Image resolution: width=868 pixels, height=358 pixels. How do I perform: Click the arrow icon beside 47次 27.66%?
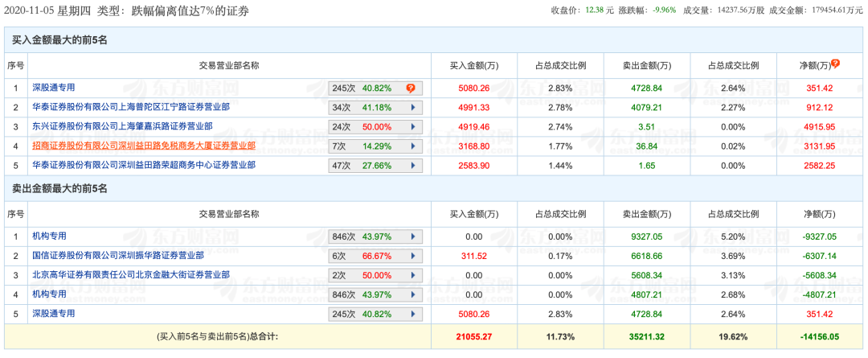pos(413,165)
